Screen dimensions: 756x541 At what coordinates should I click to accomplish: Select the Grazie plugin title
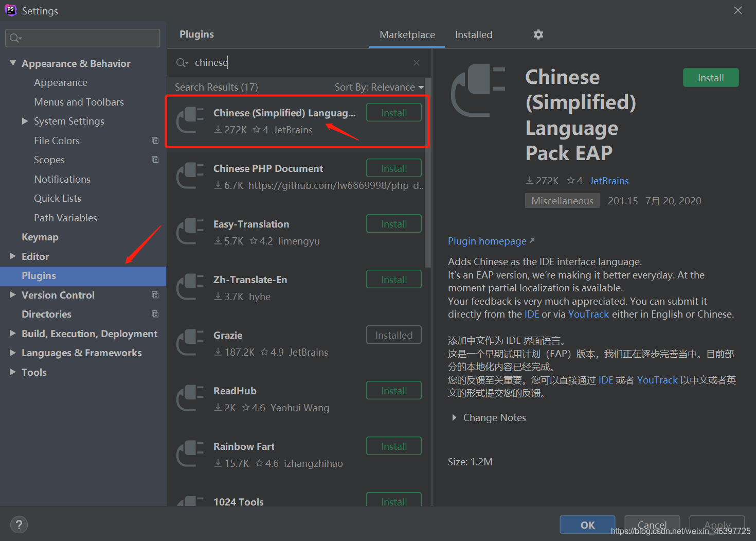228,336
